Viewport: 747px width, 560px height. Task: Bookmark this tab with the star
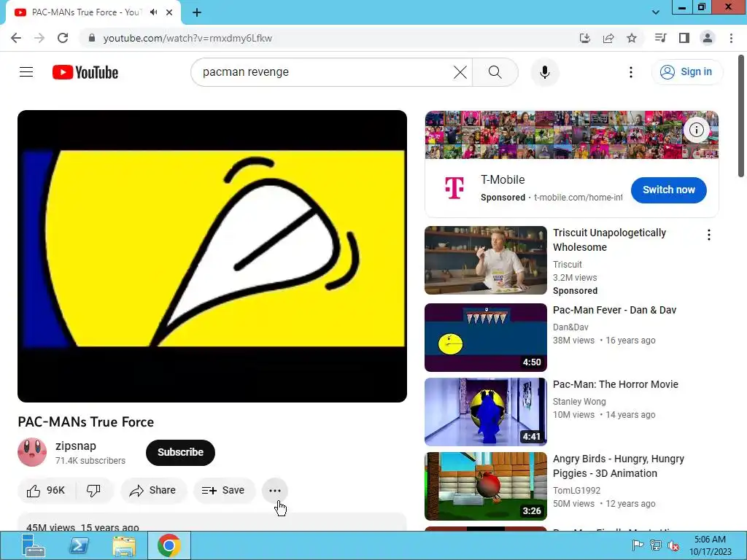[632, 38]
